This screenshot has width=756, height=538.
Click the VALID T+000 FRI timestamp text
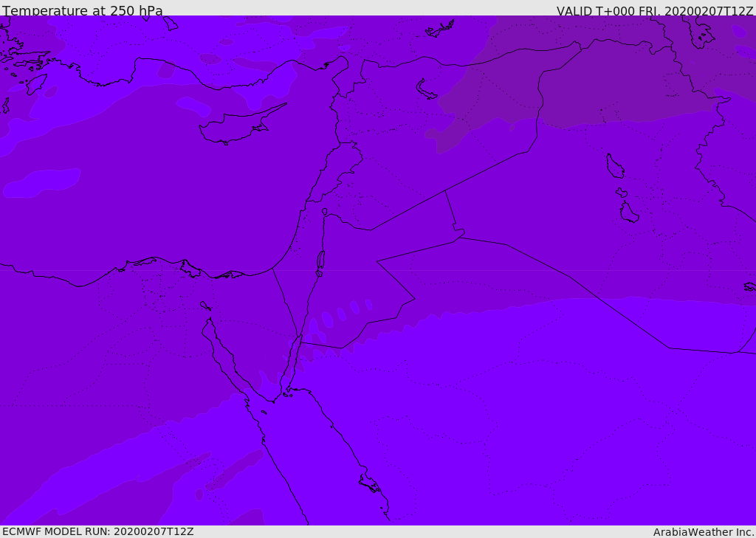click(x=655, y=11)
